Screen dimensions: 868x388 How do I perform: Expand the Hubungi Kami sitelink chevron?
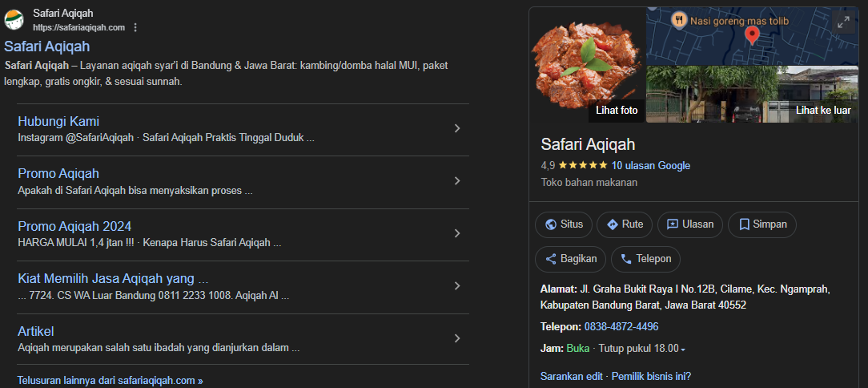[x=456, y=128]
